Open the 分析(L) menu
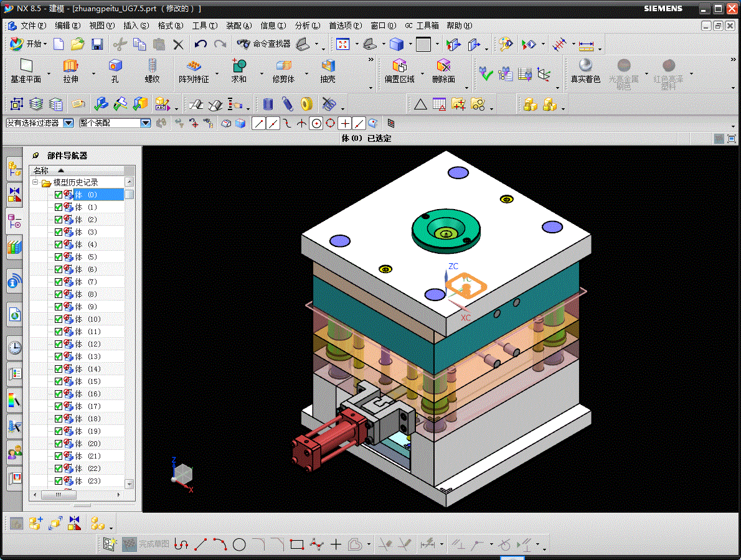 [x=307, y=26]
